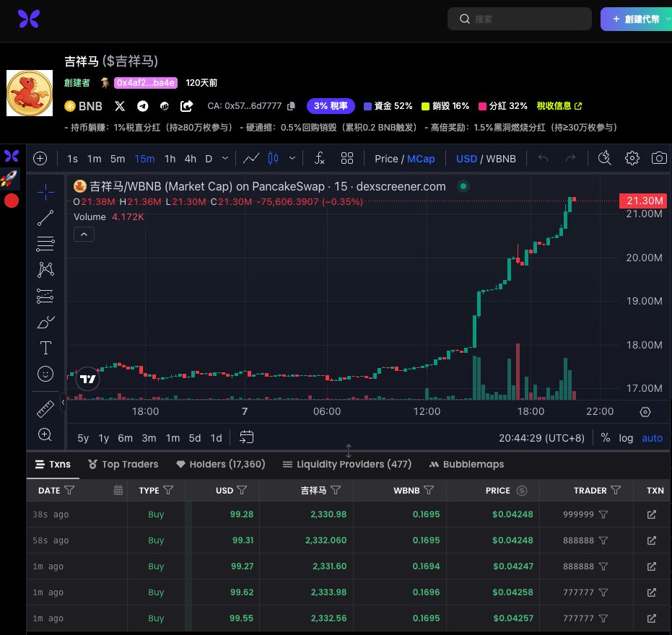Viewport: 672px width, 635px height.
Task: Expand the timeframe interval dropdown chevron
Action: click(225, 158)
